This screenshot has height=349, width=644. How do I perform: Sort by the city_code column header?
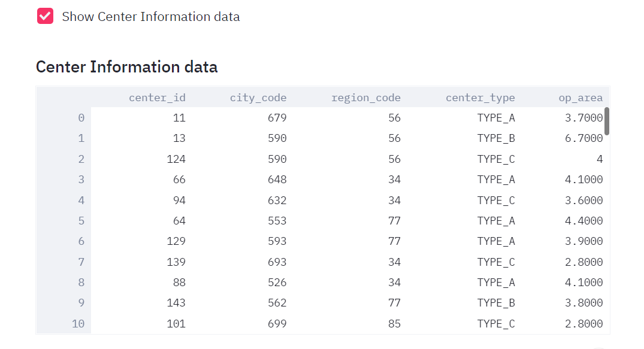click(258, 98)
